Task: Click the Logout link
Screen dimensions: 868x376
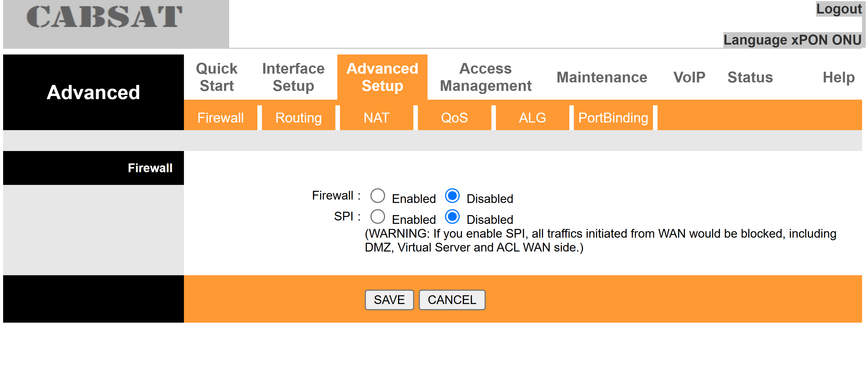Action: 838,9
